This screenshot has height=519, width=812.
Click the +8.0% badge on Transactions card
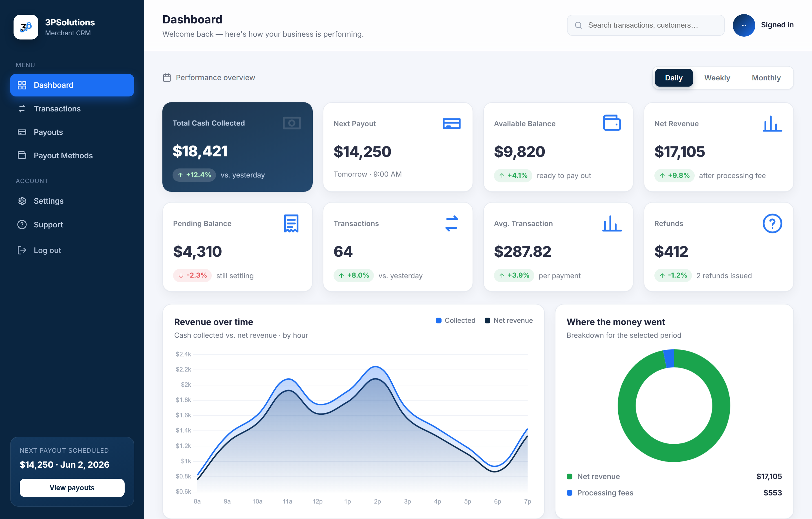pos(353,275)
